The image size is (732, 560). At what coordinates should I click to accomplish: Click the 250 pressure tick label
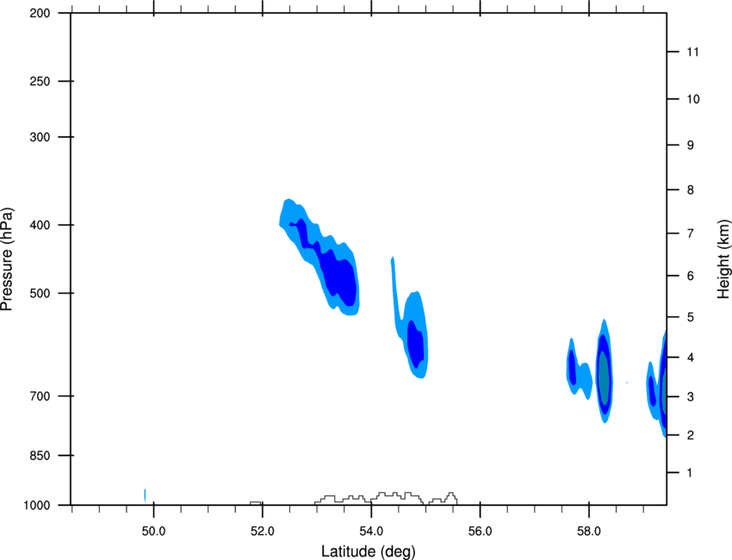40,81
